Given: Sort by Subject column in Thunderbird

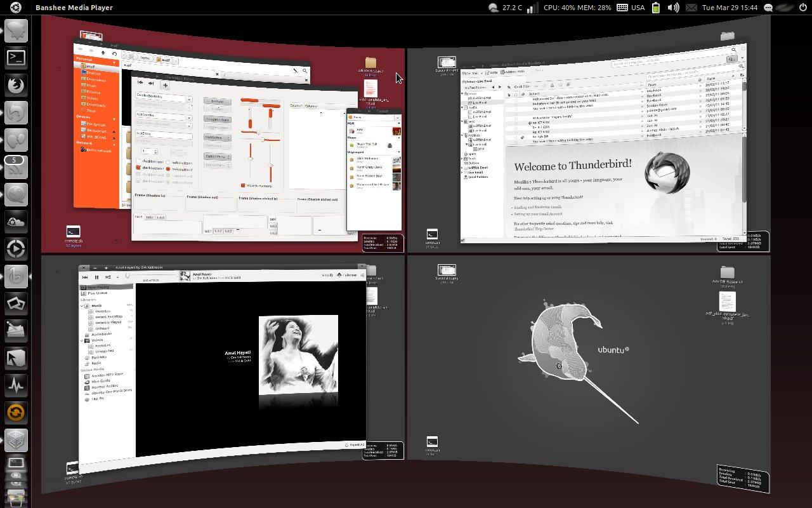Looking at the screenshot, I should click(534, 94).
